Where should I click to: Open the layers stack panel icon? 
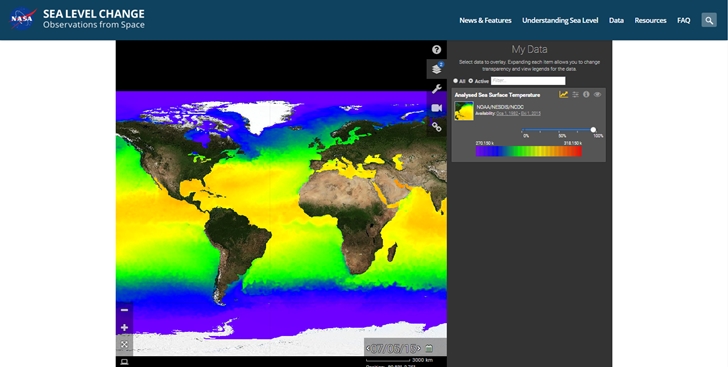tap(436, 69)
